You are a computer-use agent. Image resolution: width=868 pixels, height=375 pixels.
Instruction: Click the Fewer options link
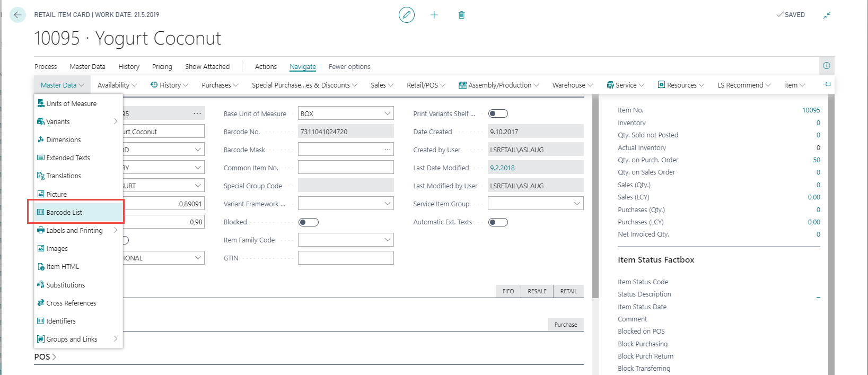pos(349,67)
